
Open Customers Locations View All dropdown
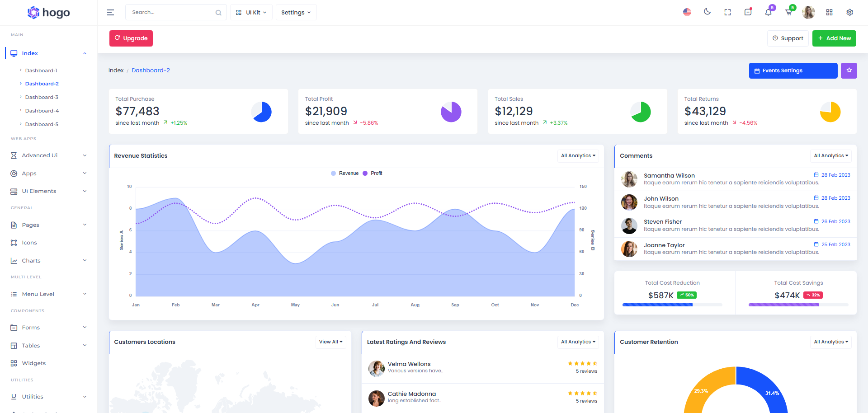[331, 342]
